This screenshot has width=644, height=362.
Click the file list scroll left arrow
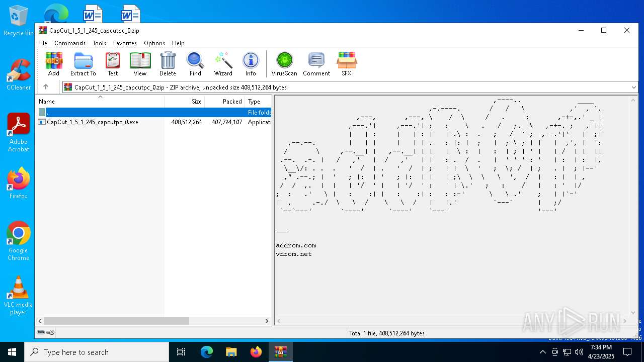tap(40, 321)
